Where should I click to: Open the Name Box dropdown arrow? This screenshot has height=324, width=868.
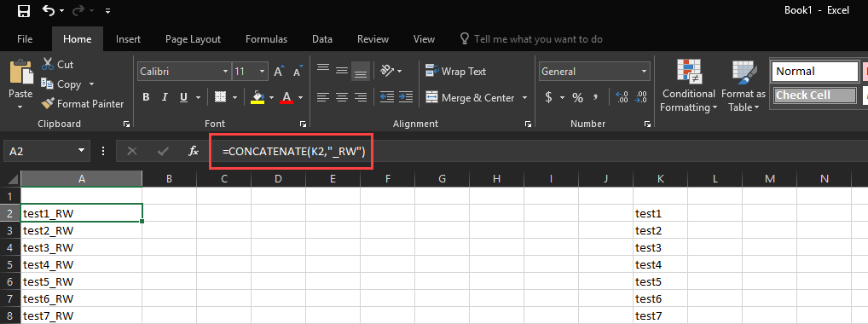click(81, 150)
